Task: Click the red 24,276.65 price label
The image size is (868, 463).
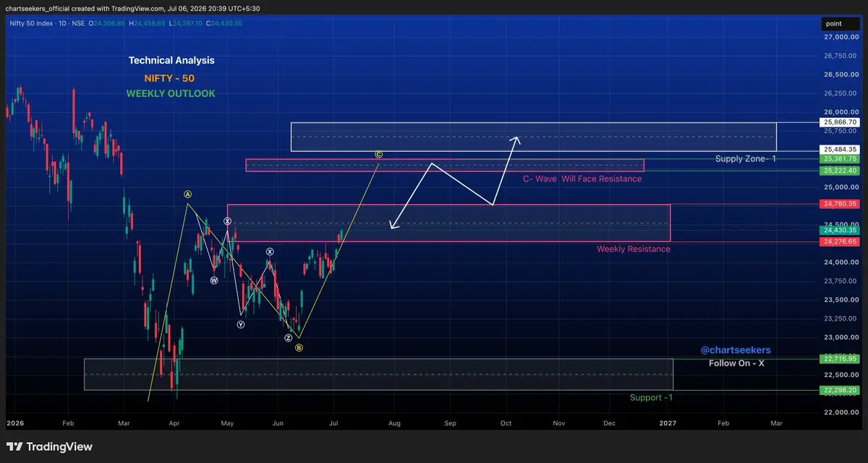Action: [840, 242]
